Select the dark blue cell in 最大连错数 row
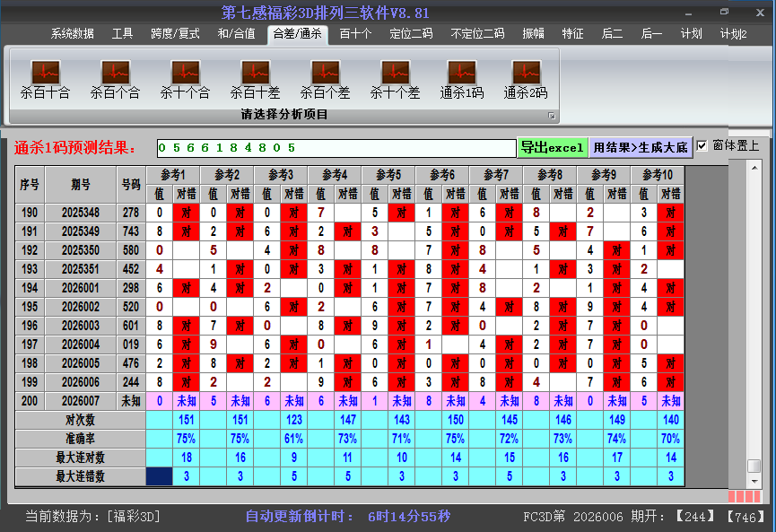The width and height of the screenshot is (776, 532). (x=160, y=476)
